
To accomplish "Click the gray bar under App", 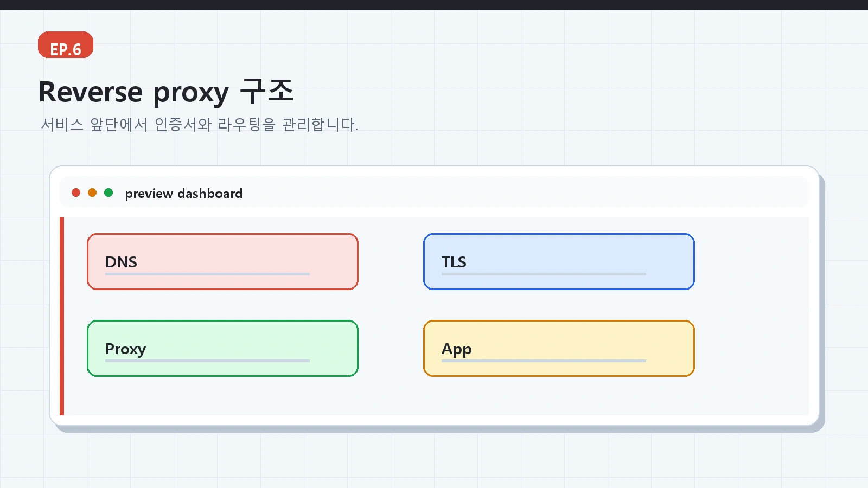I will 544,361.
